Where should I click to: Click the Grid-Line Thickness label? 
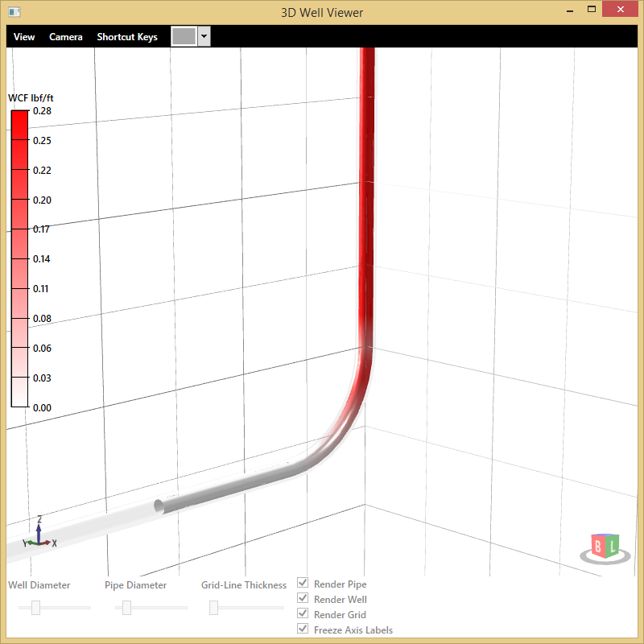[244, 585]
